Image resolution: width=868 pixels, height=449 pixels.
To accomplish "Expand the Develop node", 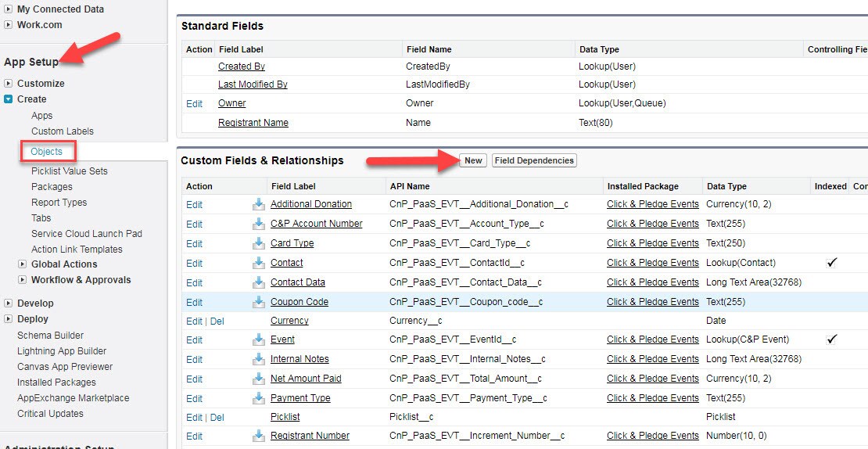I will tap(9, 304).
